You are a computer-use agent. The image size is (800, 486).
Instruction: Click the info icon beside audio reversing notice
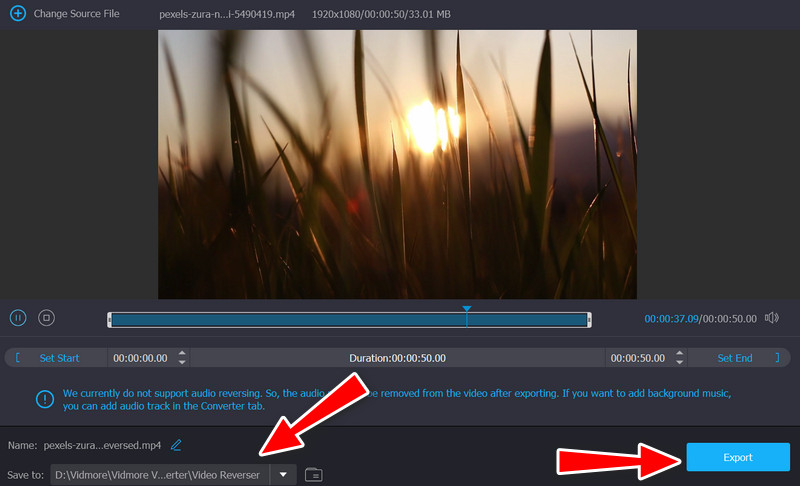click(45, 399)
